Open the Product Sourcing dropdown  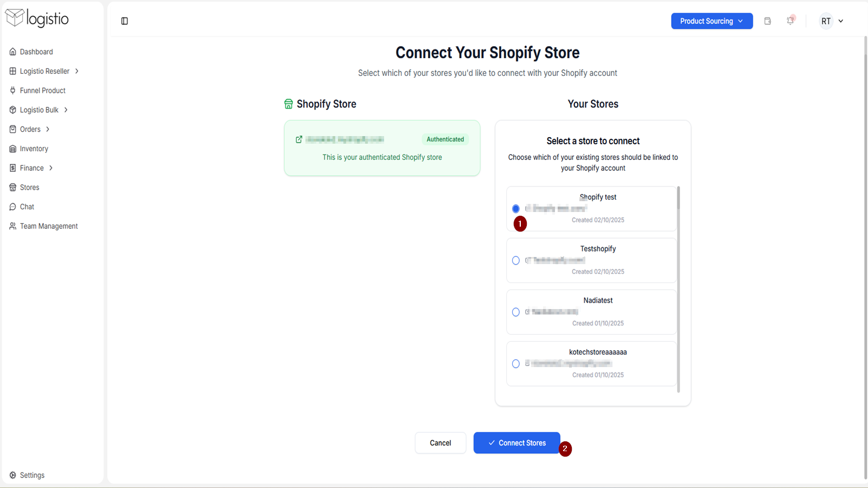712,21
